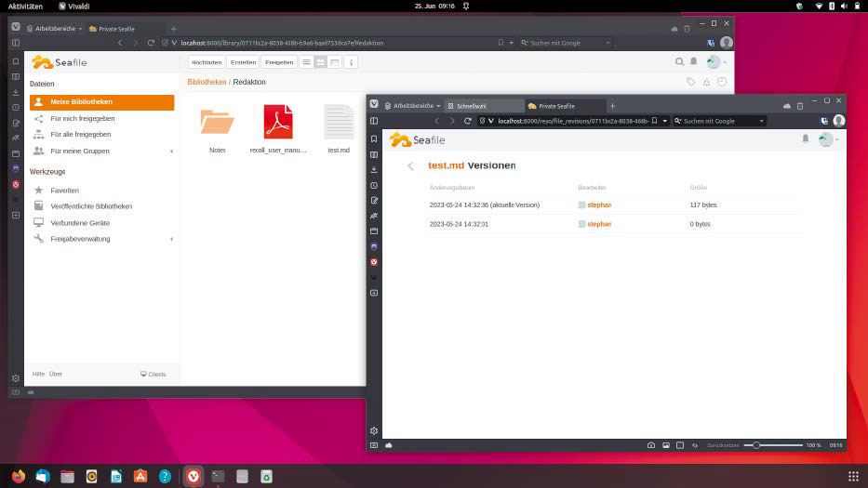Open Notes panel in front window sidebar
Image resolution: width=868 pixels, height=488 pixels.
tap(374, 200)
